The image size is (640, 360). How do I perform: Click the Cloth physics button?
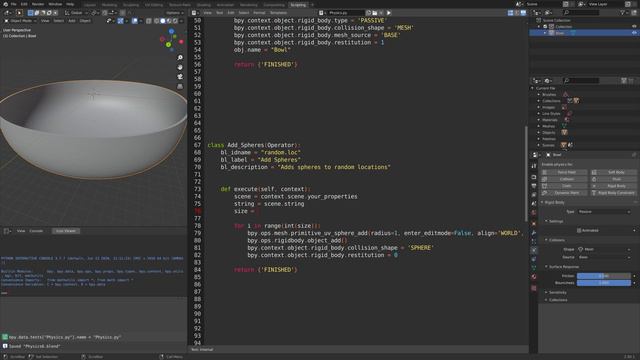[x=564, y=186]
